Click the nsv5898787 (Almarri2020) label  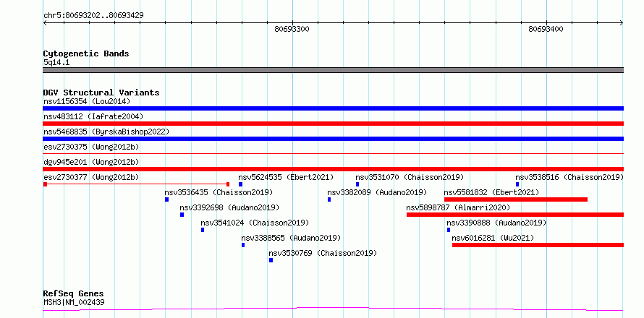point(458,207)
